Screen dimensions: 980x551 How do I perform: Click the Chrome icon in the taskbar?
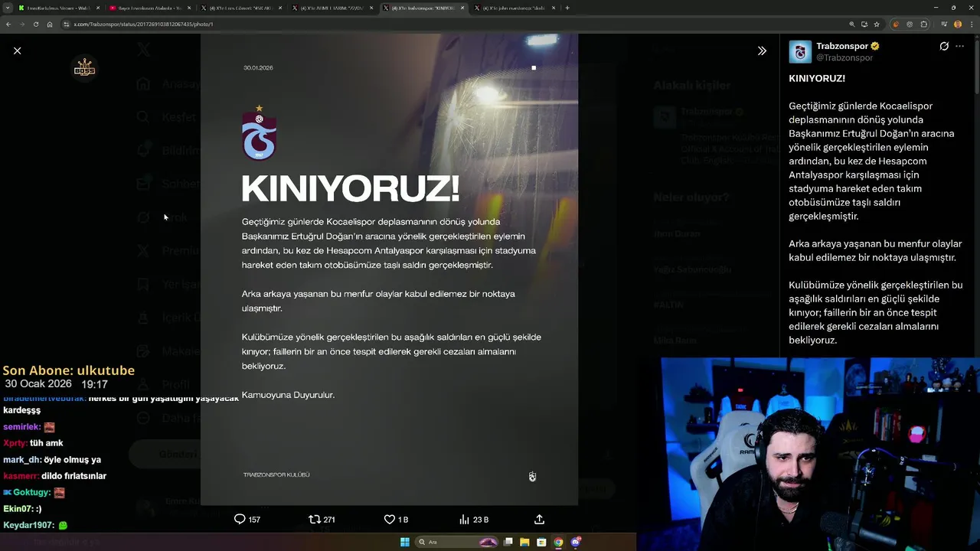pyautogui.click(x=559, y=542)
